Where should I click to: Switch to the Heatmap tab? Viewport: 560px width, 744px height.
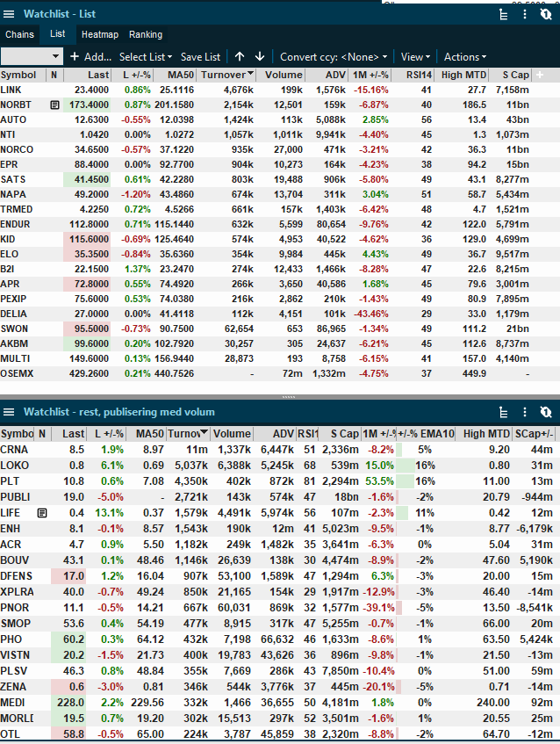99,34
